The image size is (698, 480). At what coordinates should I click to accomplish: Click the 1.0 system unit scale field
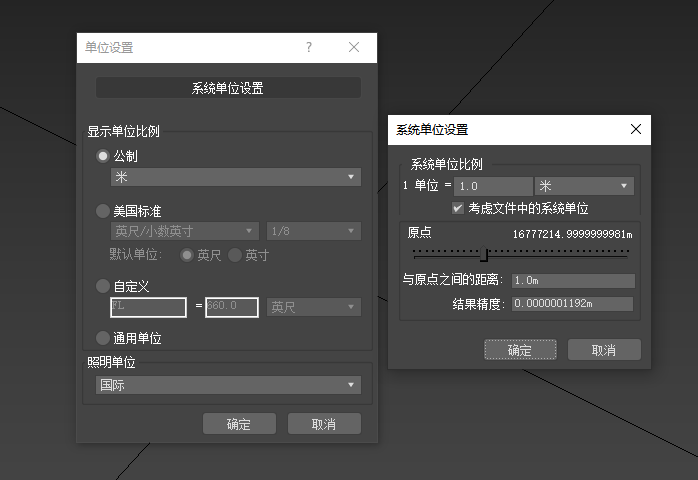493,186
